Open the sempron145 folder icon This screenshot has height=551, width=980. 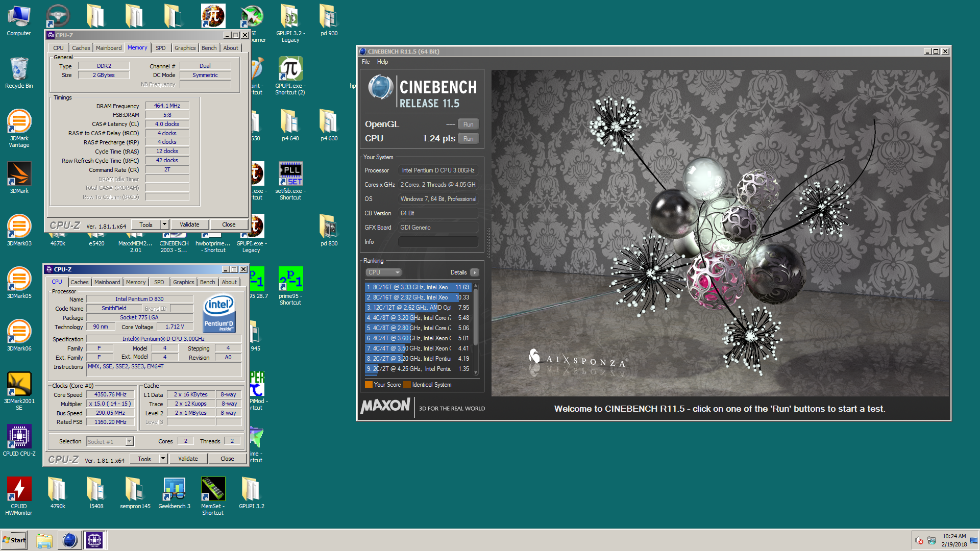pos(135,493)
